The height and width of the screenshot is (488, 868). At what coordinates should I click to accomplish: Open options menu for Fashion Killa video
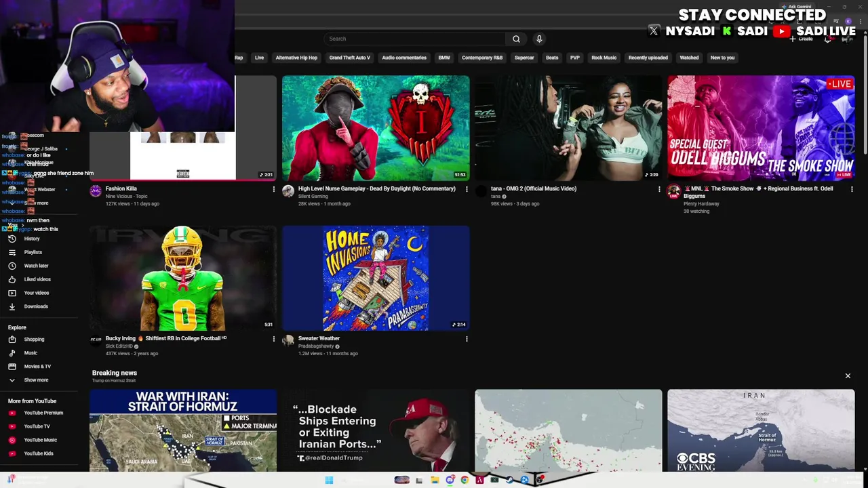(x=274, y=189)
